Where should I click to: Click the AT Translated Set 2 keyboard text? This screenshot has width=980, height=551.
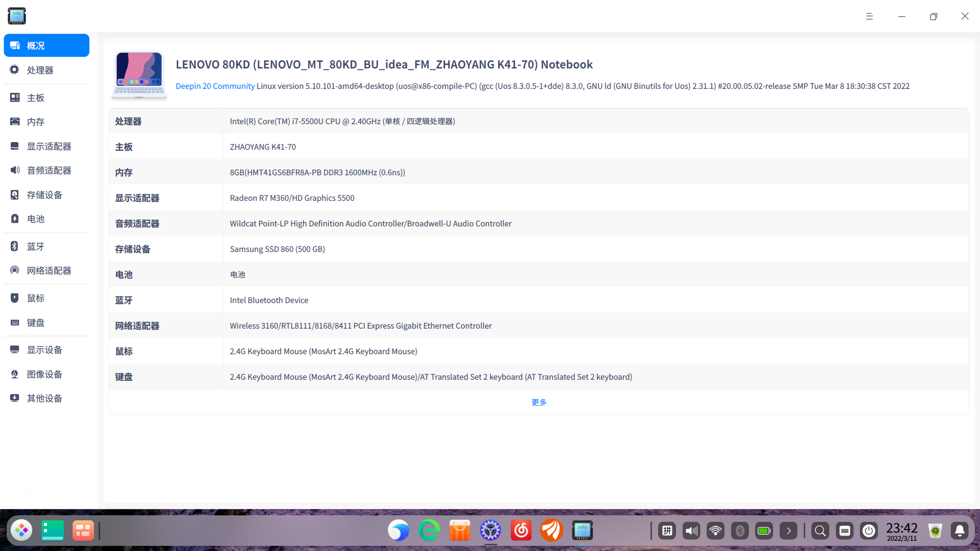point(526,377)
